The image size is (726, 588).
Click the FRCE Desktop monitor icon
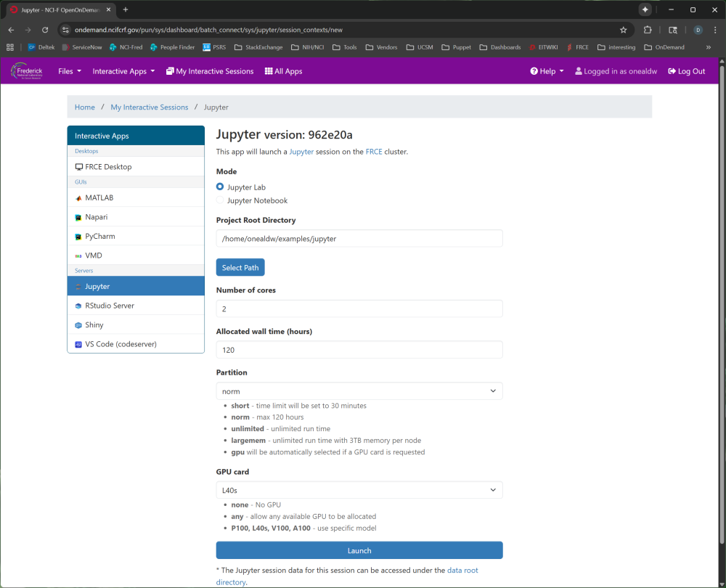pos(78,167)
